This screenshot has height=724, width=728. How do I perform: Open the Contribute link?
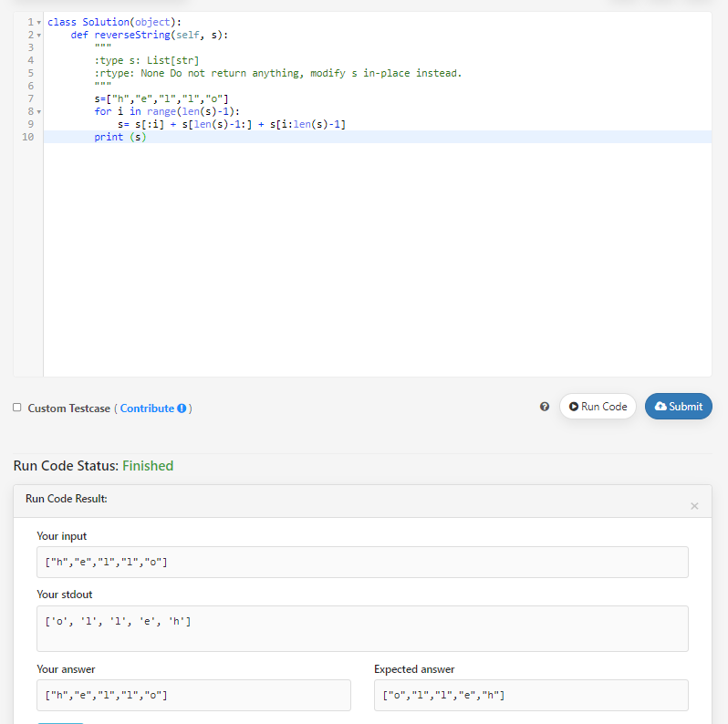(147, 409)
